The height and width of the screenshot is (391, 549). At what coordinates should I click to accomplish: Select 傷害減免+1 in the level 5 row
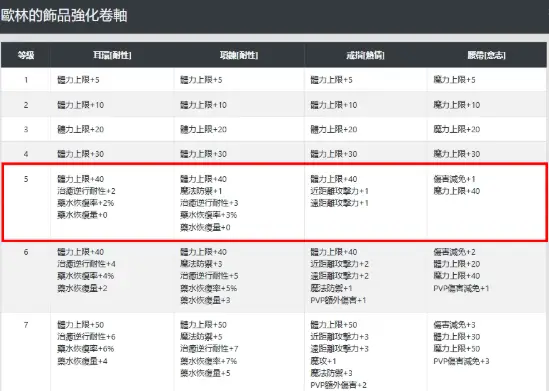[454, 179]
